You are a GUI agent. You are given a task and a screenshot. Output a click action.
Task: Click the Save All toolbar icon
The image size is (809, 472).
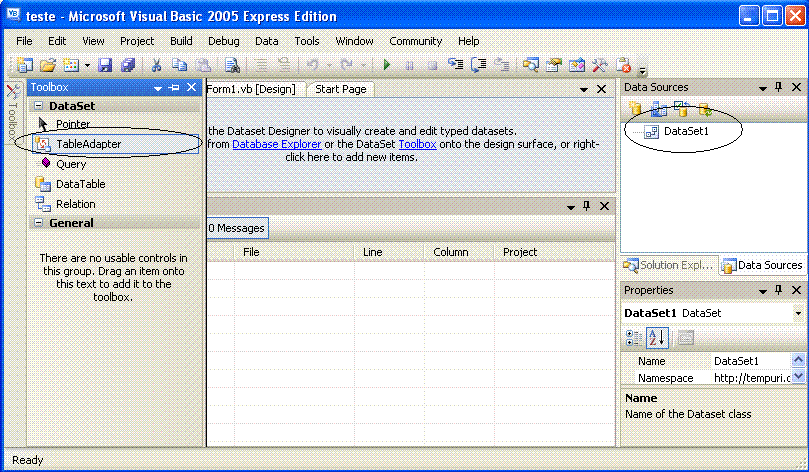tap(127, 65)
